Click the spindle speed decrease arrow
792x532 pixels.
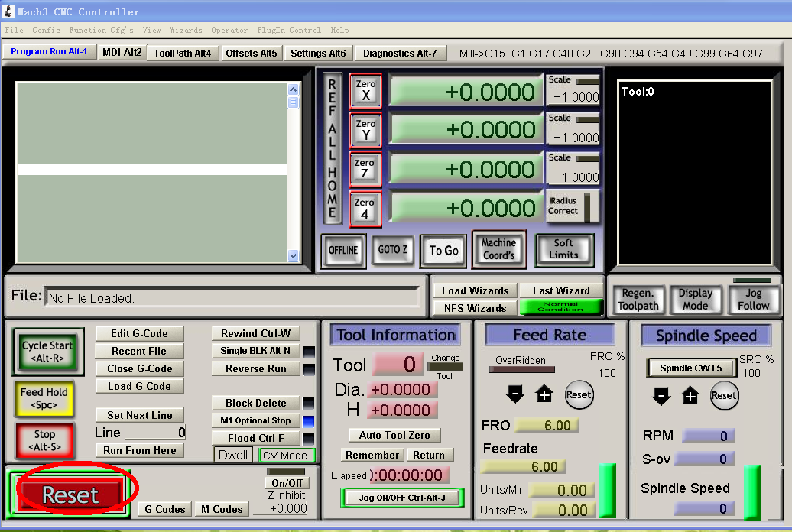click(x=661, y=396)
